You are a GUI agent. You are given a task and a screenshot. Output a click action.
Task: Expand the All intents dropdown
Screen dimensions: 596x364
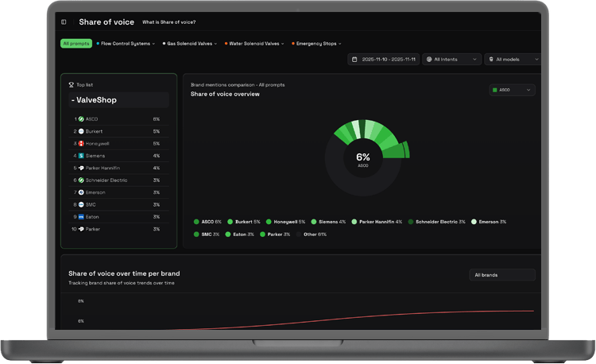pos(451,60)
